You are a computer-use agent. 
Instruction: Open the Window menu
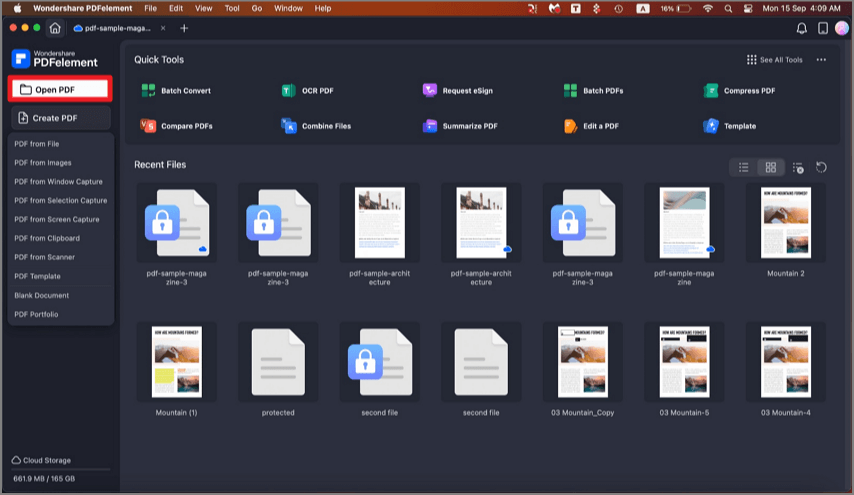288,8
